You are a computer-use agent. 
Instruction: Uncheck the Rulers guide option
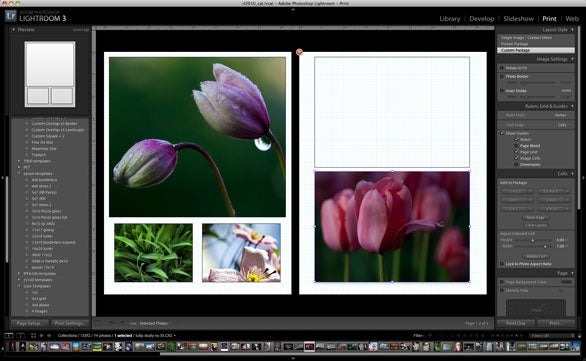point(516,139)
